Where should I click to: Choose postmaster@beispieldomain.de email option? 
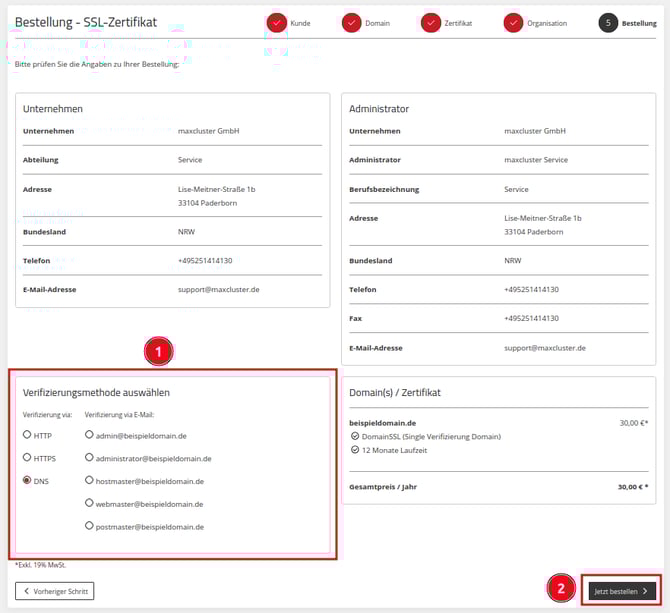(x=89, y=526)
